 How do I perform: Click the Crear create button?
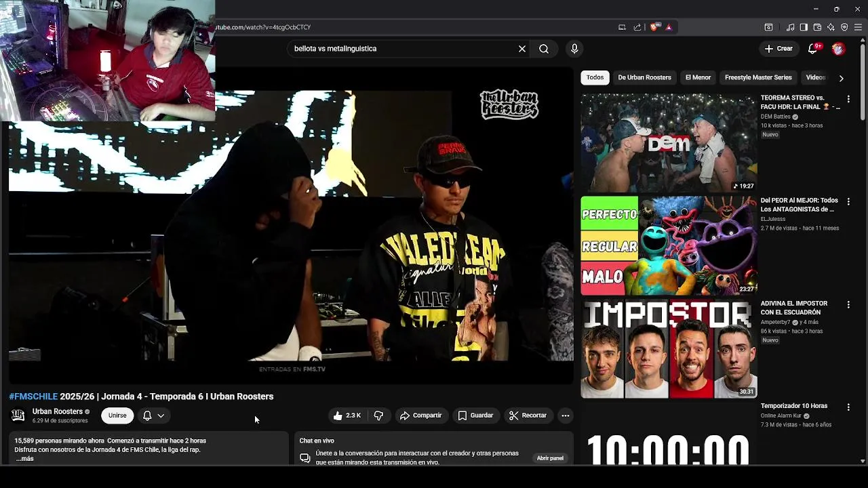[x=778, y=49]
